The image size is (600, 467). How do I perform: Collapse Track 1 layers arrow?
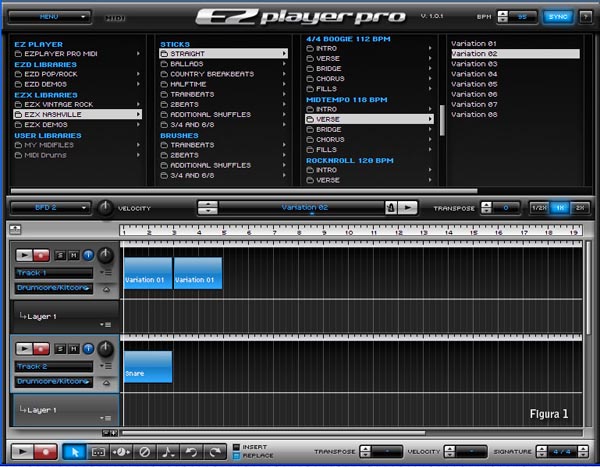tap(106, 290)
